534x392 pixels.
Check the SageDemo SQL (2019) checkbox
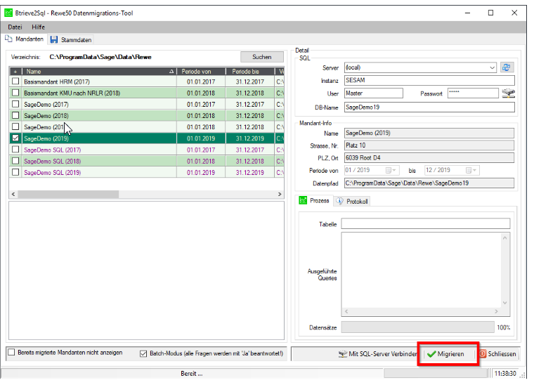15,172
